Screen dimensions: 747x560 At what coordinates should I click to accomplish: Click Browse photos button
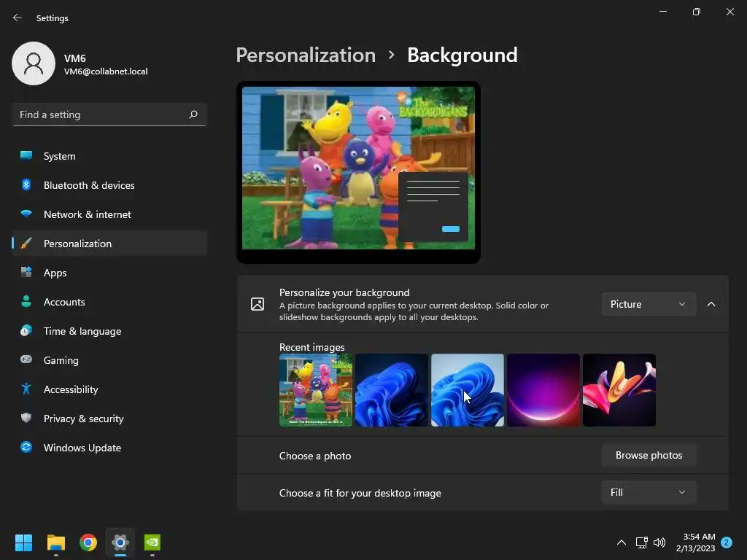click(649, 455)
